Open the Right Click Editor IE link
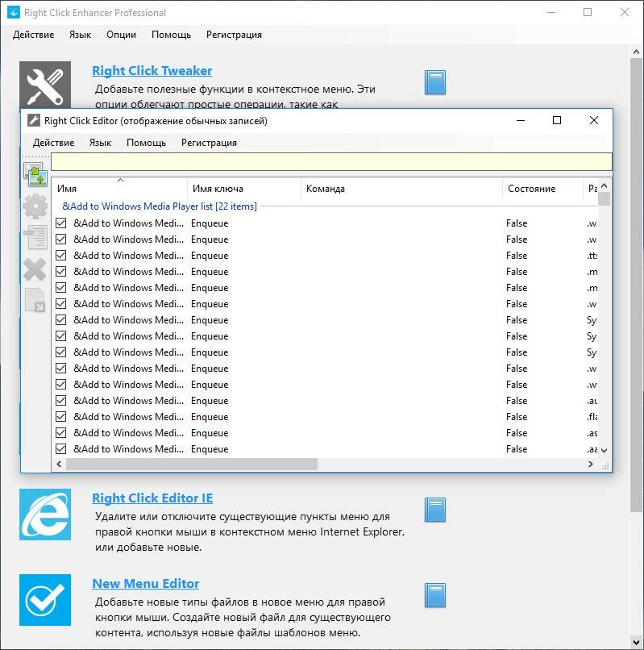 click(x=152, y=498)
